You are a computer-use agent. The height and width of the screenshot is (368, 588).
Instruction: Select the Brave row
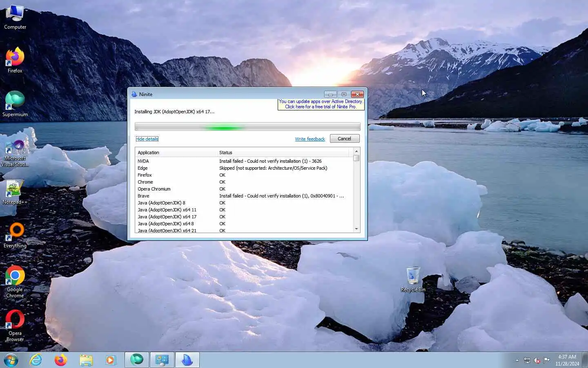(x=244, y=196)
